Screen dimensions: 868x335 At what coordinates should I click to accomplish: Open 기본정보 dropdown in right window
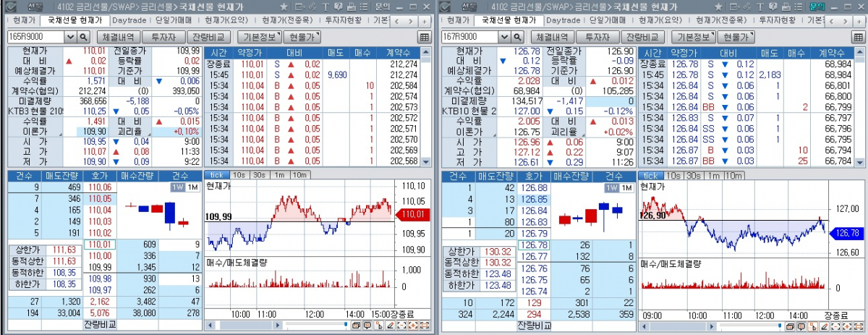point(694,37)
